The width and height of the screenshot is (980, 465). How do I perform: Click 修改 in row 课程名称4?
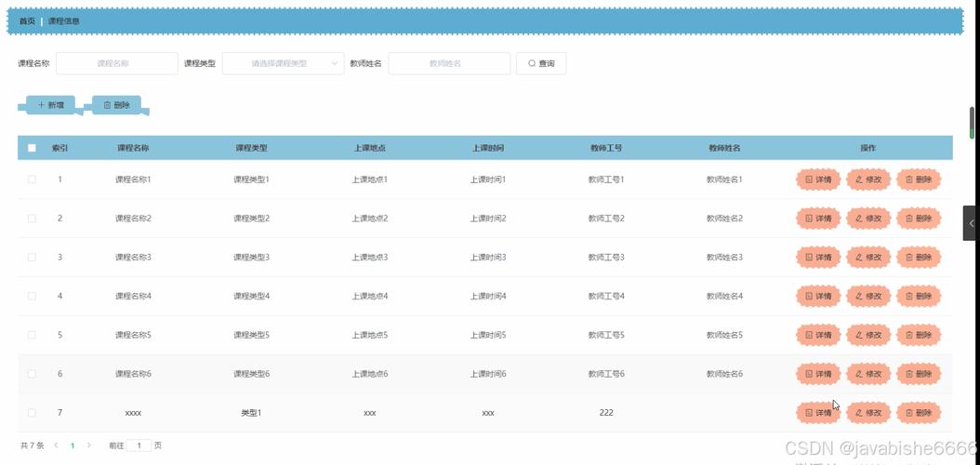tap(868, 296)
